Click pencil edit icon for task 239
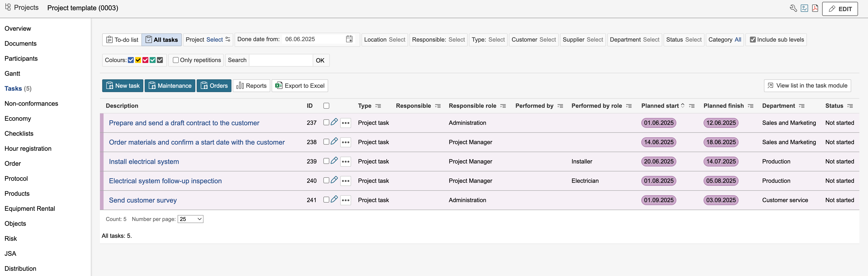 pos(334,161)
